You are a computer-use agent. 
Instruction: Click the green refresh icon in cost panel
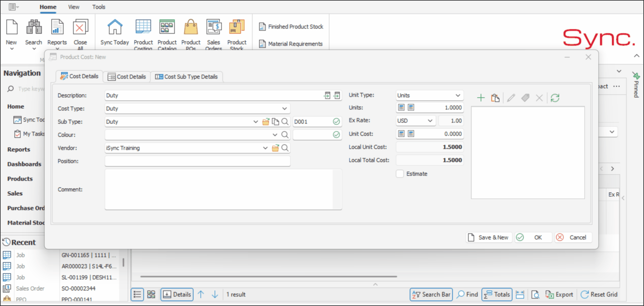[x=555, y=98]
